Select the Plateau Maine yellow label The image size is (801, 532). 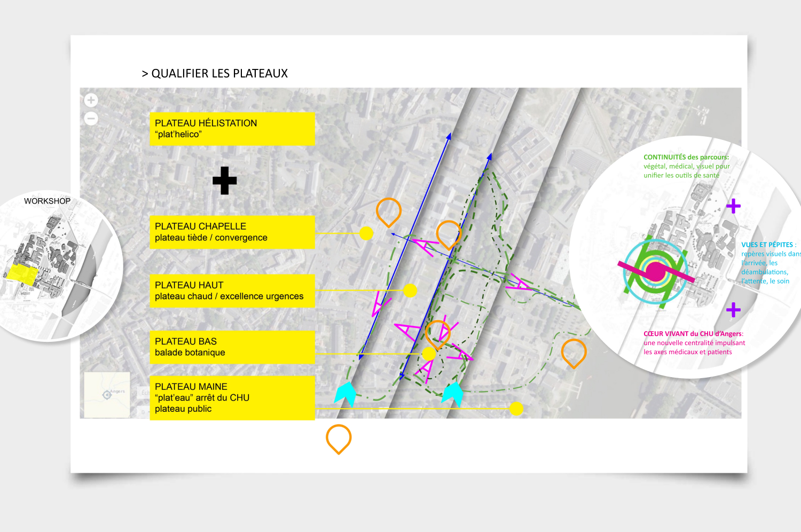pyautogui.click(x=232, y=398)
